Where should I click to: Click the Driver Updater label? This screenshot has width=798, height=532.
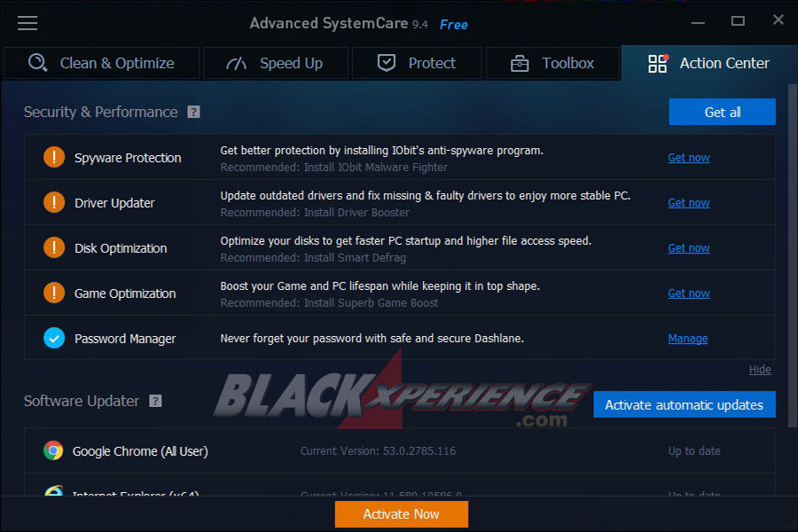pos(114,203)
